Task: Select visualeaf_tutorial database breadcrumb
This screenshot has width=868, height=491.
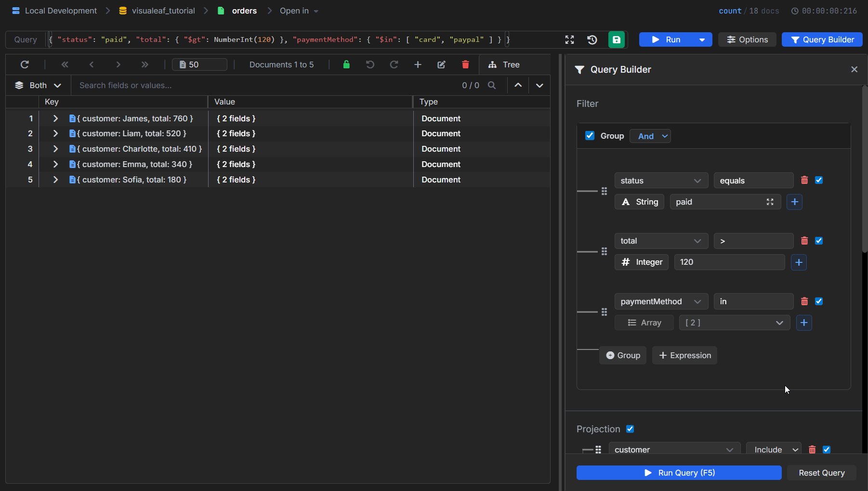Action: click(157, 11)
